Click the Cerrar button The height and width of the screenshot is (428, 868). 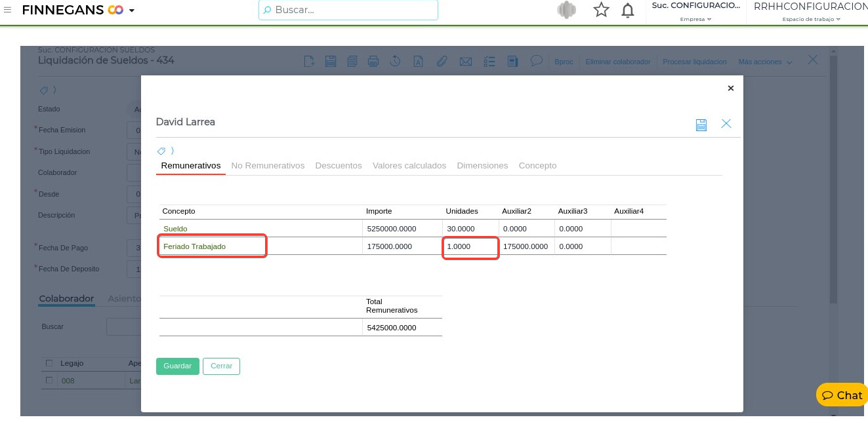point(221,366)
